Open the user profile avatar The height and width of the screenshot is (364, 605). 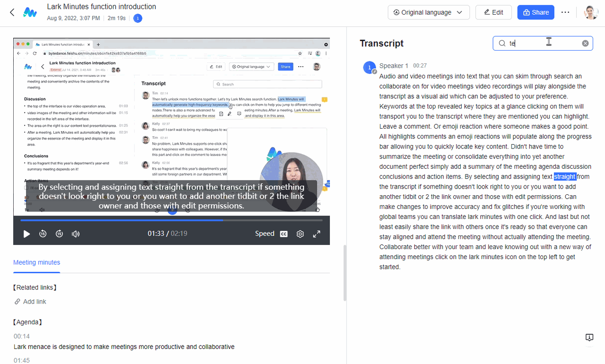(x=591, y=12)
